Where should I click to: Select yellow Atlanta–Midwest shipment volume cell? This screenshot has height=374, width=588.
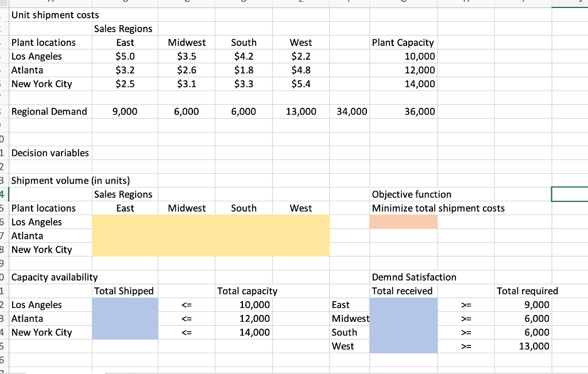pyautogui.click(x=187, y=236)
